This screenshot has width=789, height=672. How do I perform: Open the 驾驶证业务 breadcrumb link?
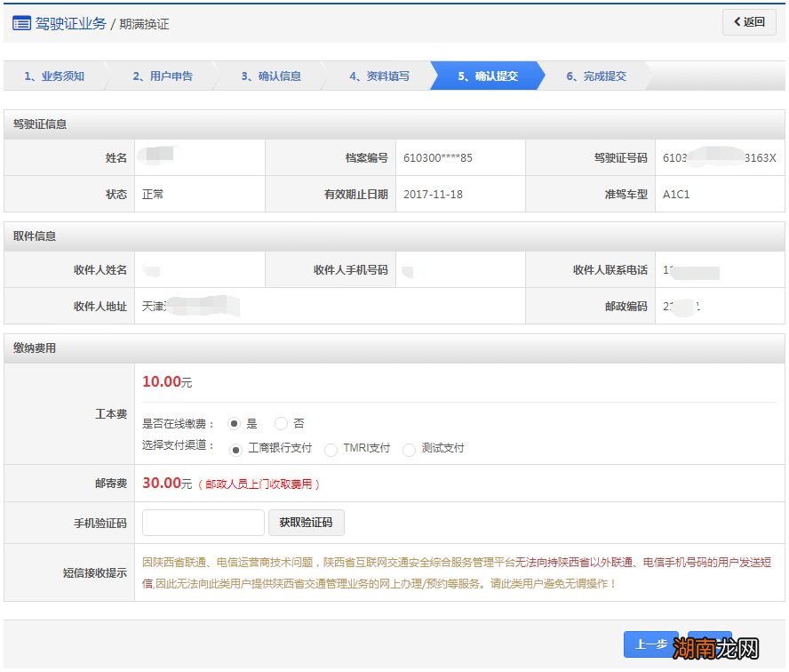pos(71,23)
